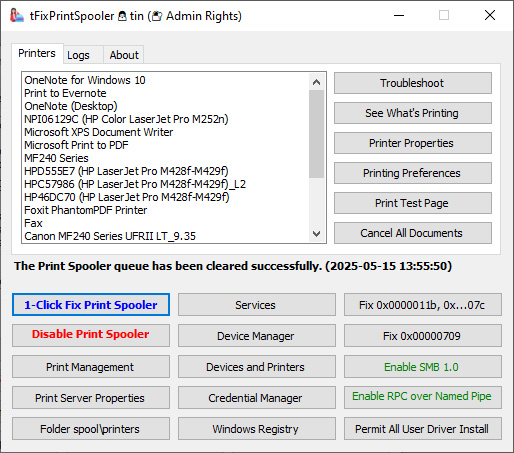Image resolution: width=514 pixels, height=453 pixels.
Task: Apply Fix 0x00000709
Action: pos(423,336)
